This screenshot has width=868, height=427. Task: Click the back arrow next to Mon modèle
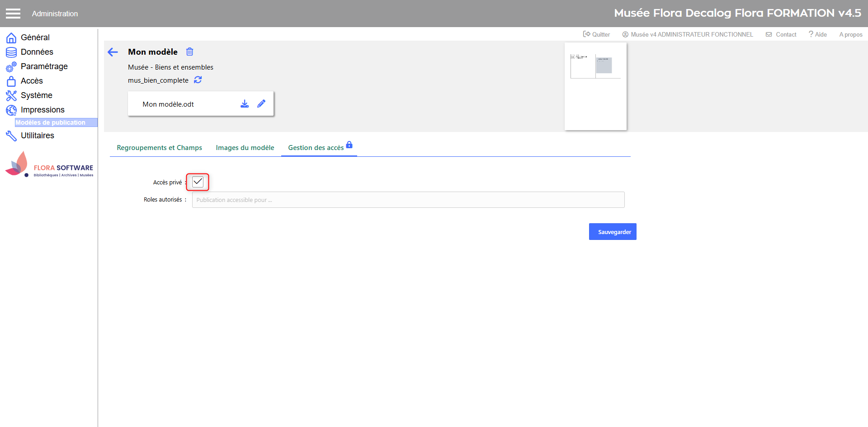(x=113, y=52)
